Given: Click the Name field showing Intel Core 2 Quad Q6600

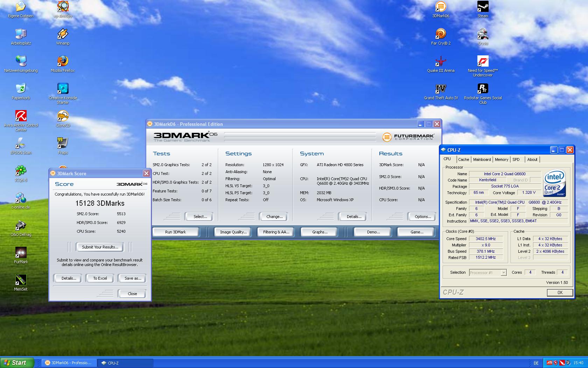Looking at the screenshot, I should coord(505,174).
